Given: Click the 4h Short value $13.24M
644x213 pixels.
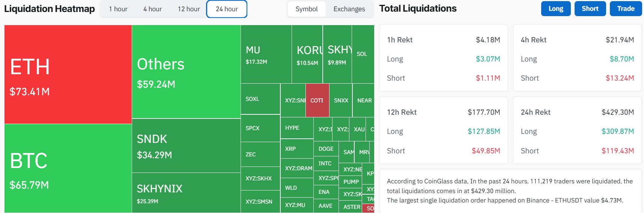Looking at the screenshot, I should coord(620,78).
